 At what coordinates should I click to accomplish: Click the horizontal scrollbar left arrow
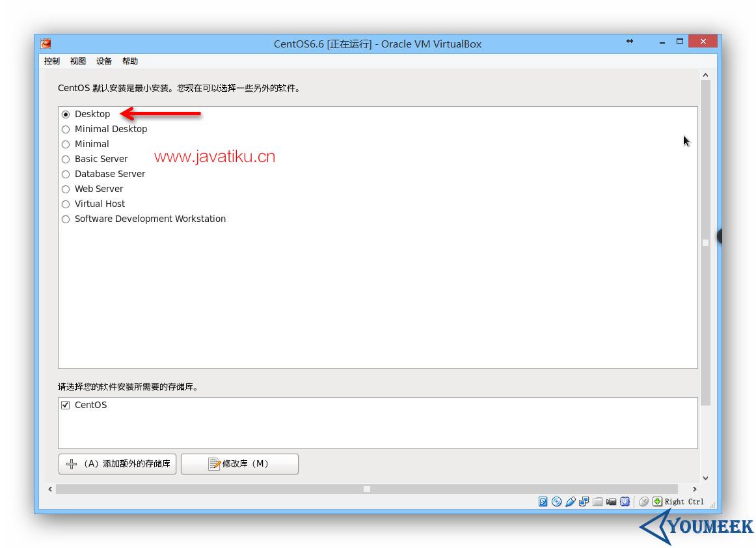tap(50, 489)
